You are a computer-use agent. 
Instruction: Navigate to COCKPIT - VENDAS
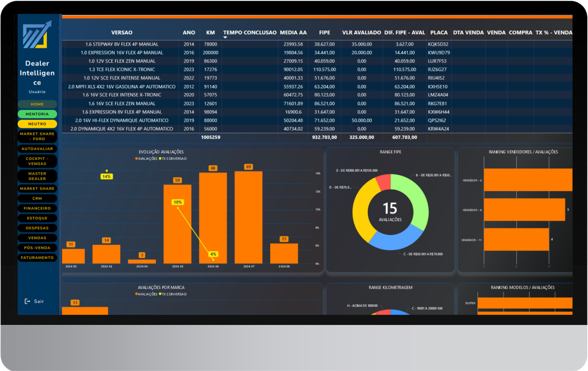point(37,161)
